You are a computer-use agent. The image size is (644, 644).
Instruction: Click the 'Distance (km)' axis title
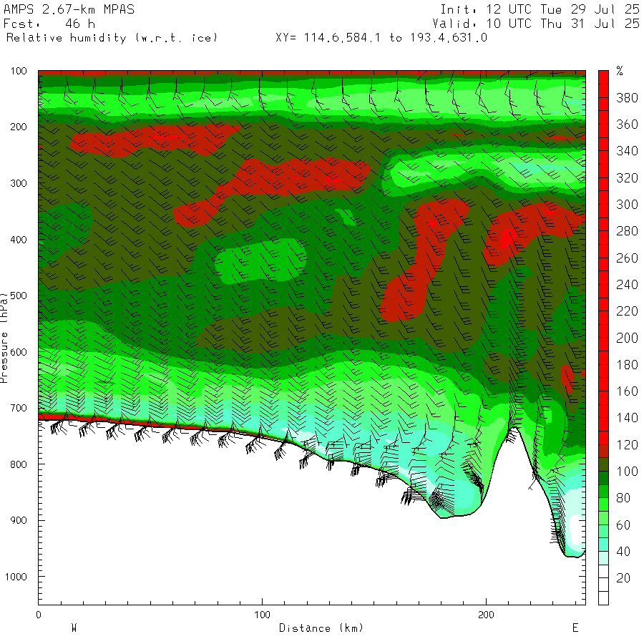point(321,628)
